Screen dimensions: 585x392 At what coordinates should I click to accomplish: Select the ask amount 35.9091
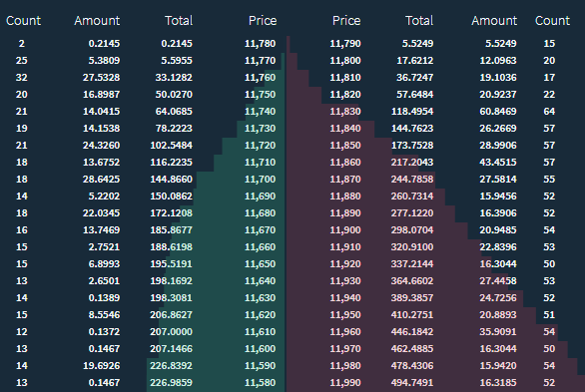click(x=498, y=331)
